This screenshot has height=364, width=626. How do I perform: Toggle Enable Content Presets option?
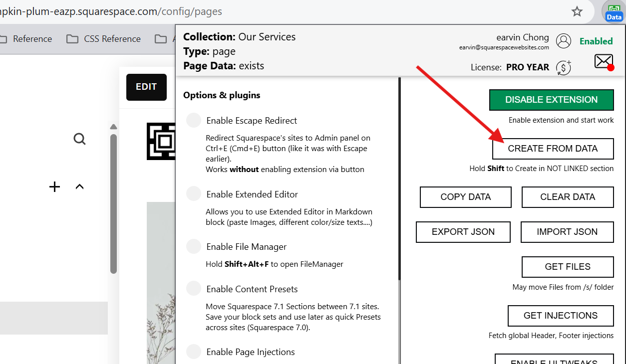click(194, 289)
